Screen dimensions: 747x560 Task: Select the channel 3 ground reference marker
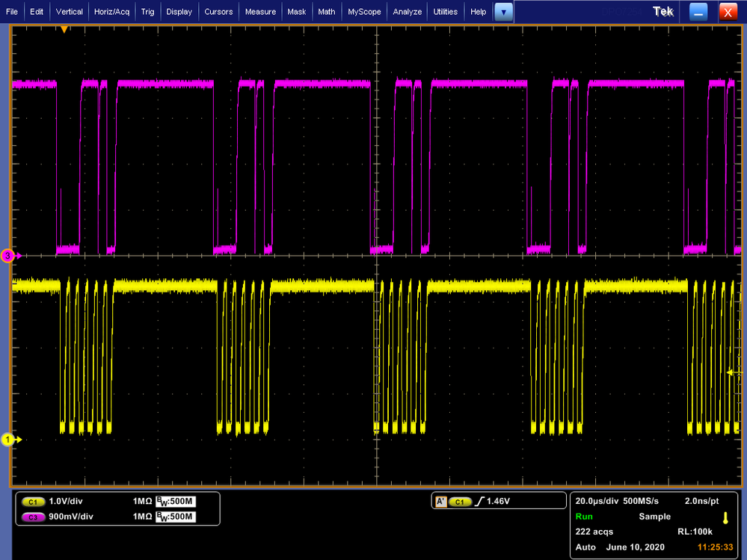(9, 256)
